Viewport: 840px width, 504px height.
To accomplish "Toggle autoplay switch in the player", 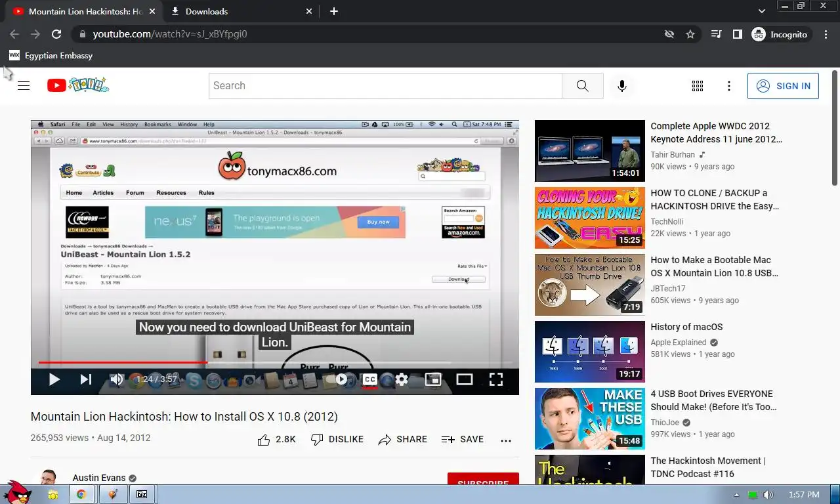I will [341, 379].
